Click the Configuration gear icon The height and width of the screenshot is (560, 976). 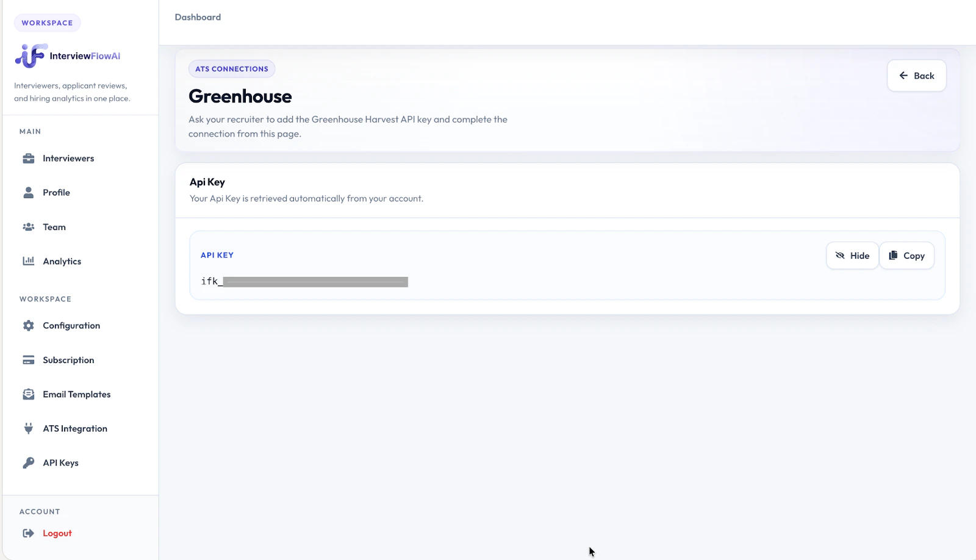pos(29,326)
